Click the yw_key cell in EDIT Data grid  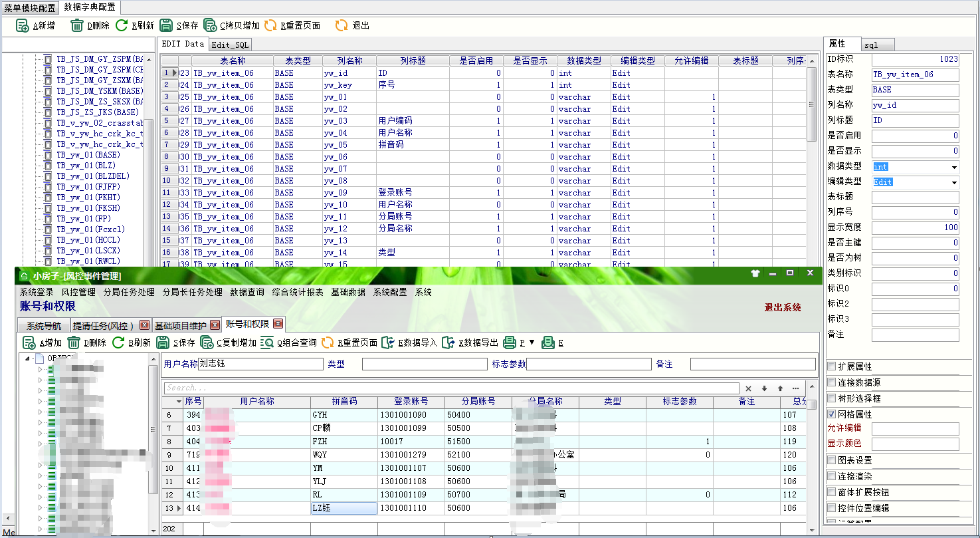[x=349, y=85]
